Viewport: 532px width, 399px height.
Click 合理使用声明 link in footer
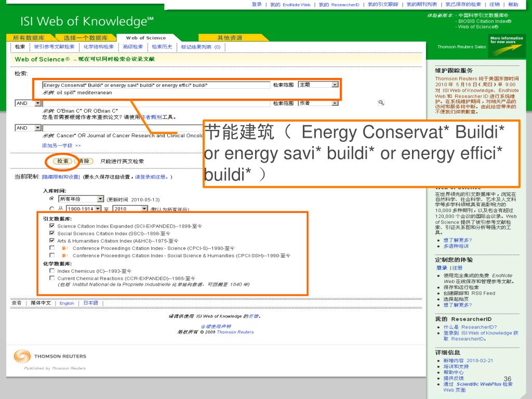click(216, 326)
